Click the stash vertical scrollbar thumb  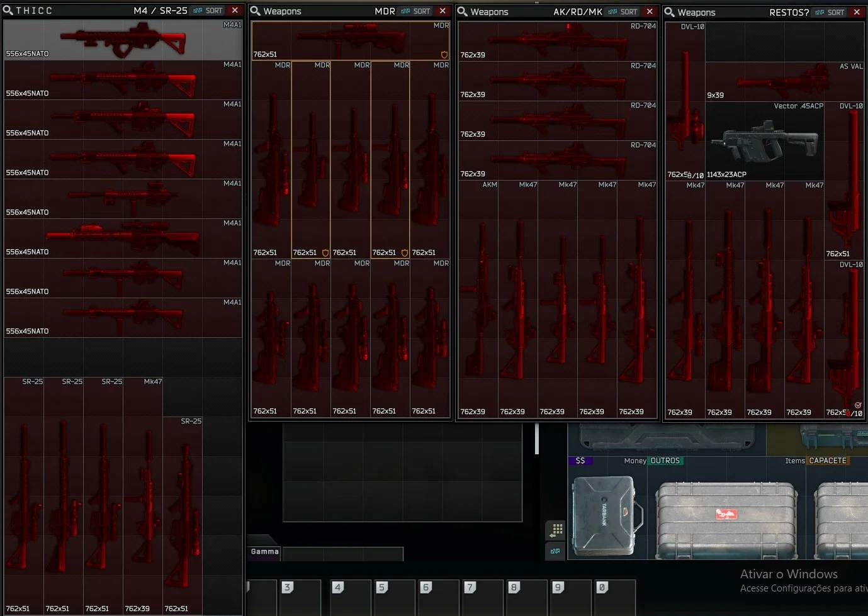point(537,439)
